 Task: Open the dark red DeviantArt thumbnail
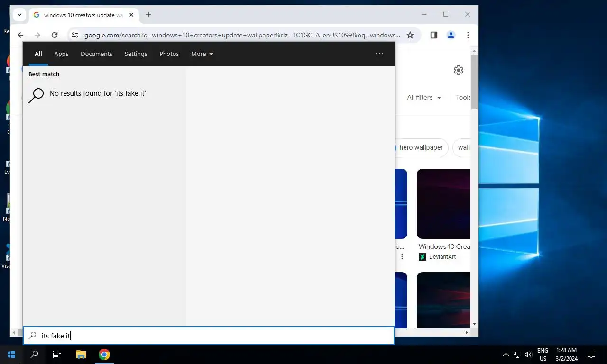443,204
